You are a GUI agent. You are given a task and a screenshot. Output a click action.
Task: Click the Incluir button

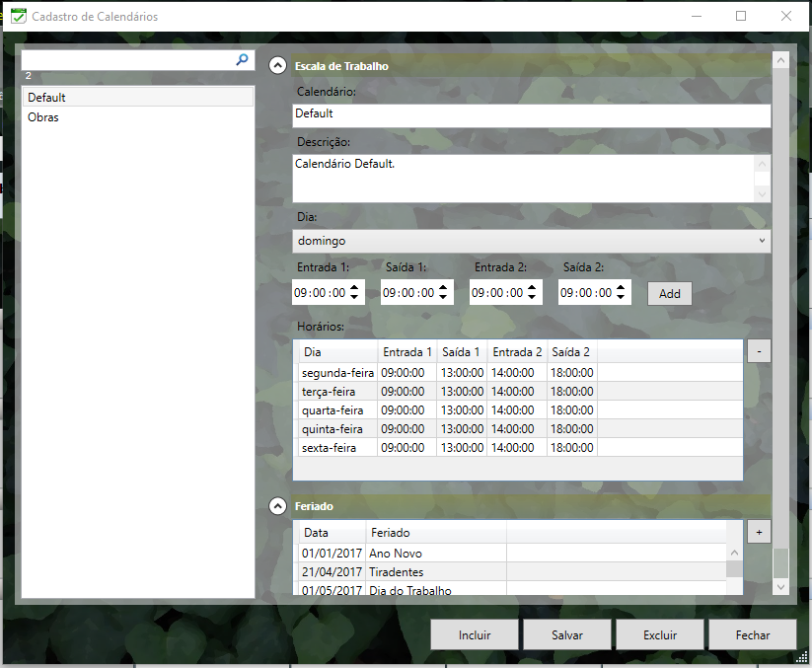(475, 634)
